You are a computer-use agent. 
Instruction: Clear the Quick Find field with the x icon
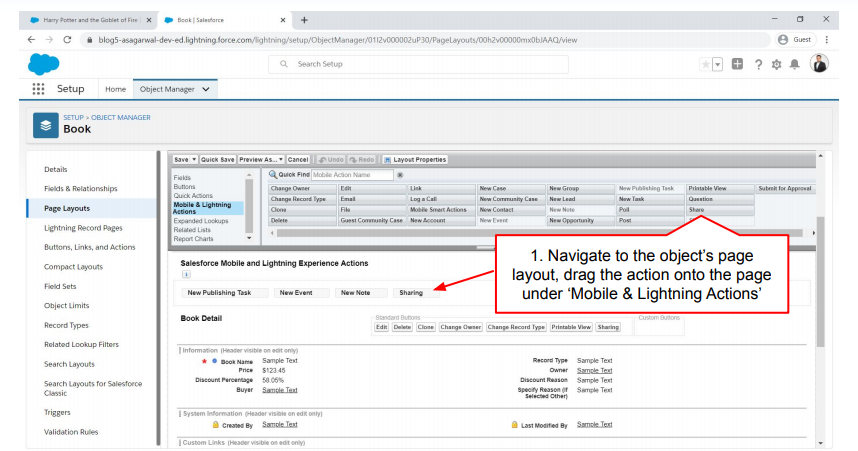coord(400,175)
